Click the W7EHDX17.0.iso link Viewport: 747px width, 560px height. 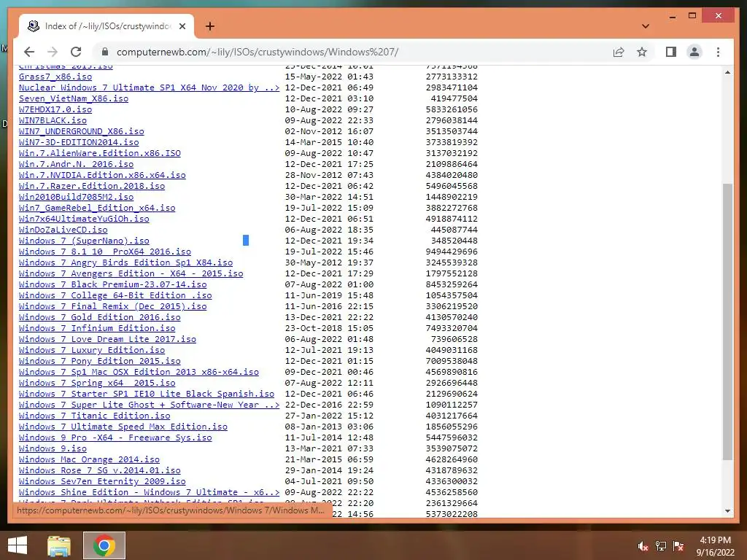pyautogui.click(x=55, y=109)
